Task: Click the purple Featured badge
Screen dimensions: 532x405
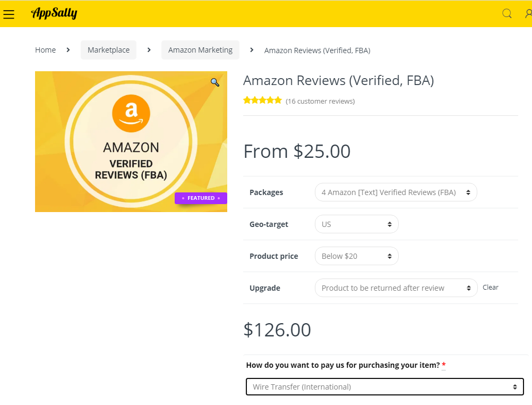Action: point(201,198)
